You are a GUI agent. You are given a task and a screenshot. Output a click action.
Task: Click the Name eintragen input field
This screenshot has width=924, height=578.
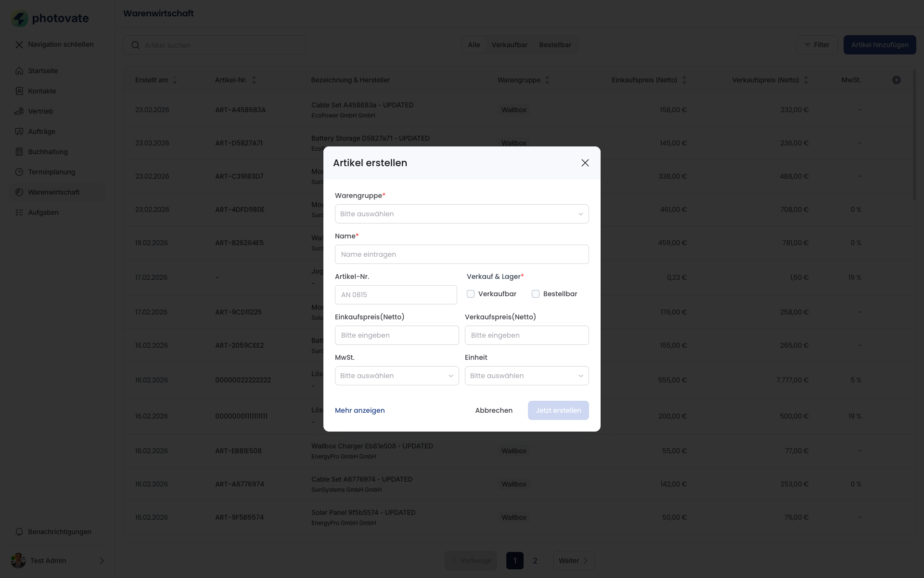point(462,254)
